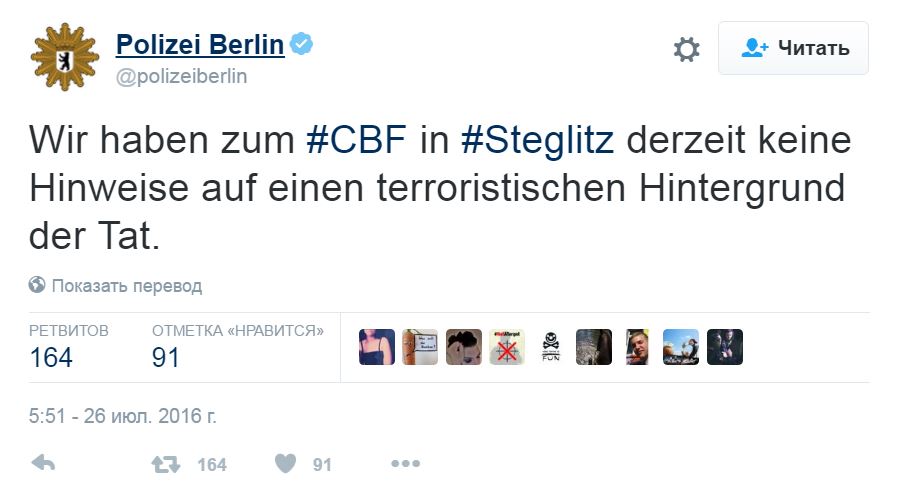Screen dimensions: 912x498
Task: Click the first liker avatar in black top
Action: (376, 347)
